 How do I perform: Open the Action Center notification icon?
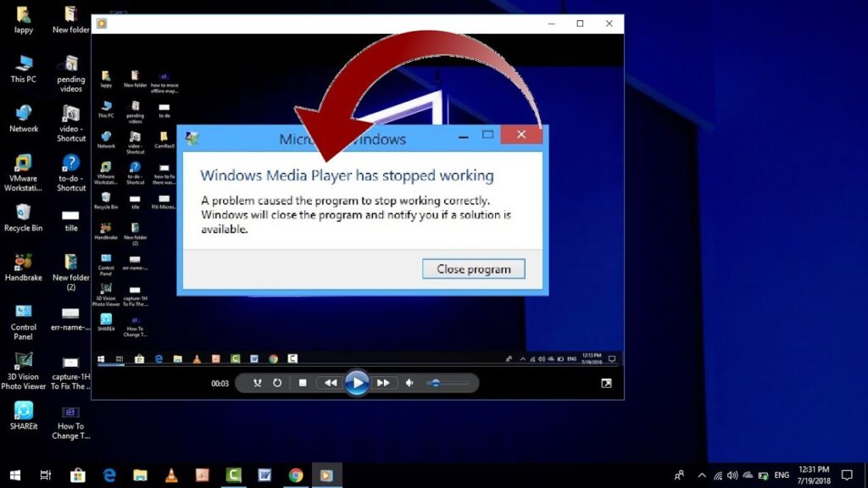847,475
